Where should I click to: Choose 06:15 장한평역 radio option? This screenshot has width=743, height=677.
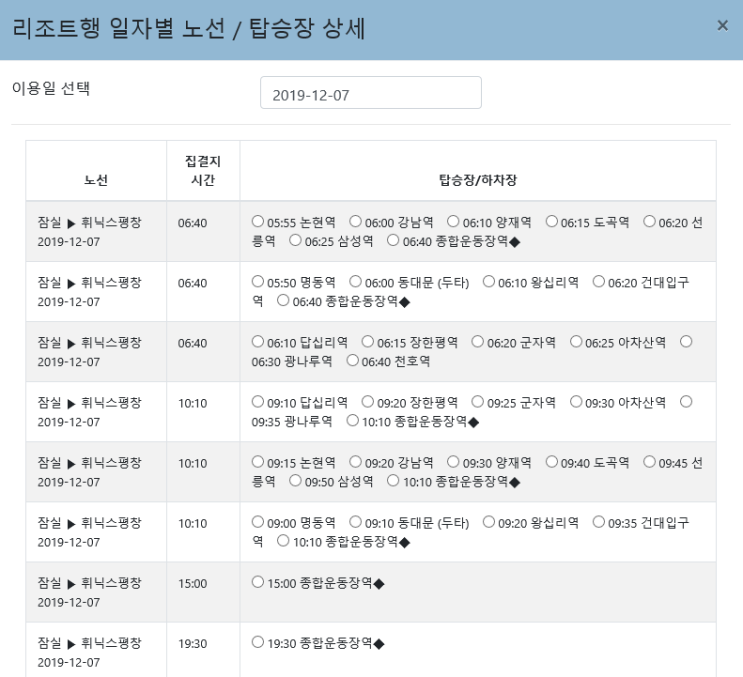pyautogui.click(x=368, y=342)
